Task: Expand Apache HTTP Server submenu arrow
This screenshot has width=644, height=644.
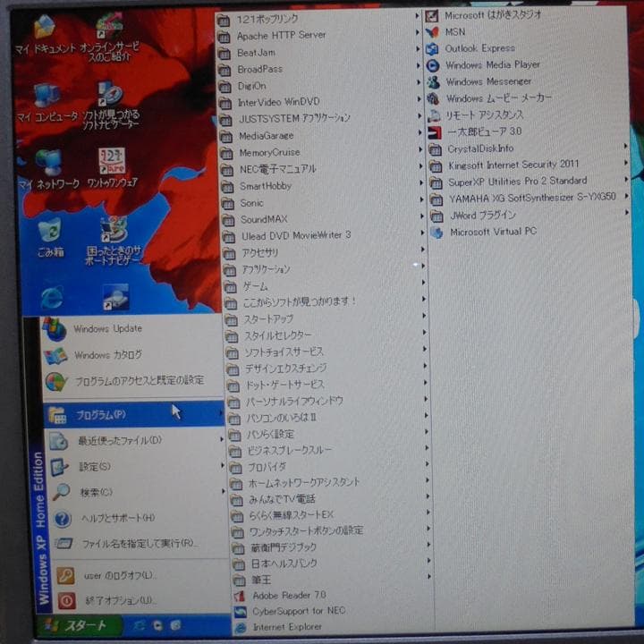Action: (418, 32)
